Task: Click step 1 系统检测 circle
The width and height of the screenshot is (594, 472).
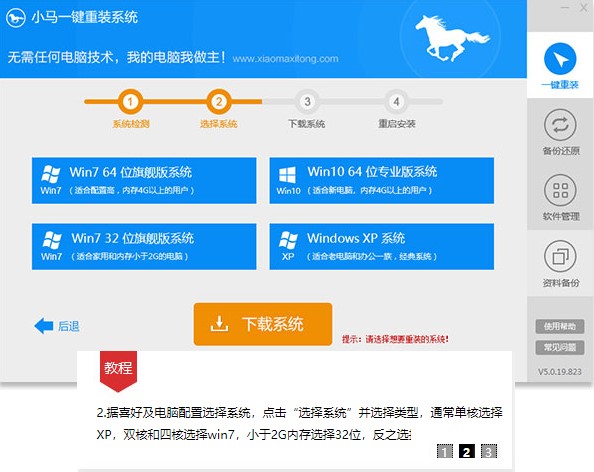Action: [130, 102]
